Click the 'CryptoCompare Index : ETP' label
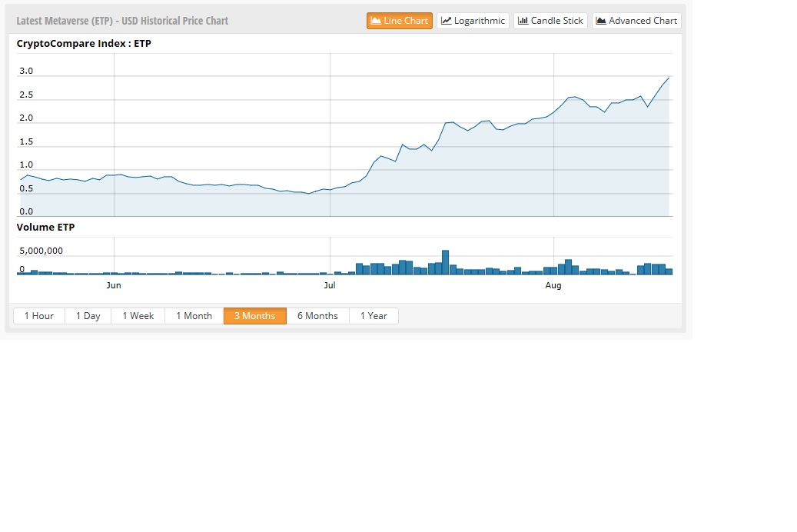Image resolution: width=797 pixels, height=532 pixels. (84, 44)
